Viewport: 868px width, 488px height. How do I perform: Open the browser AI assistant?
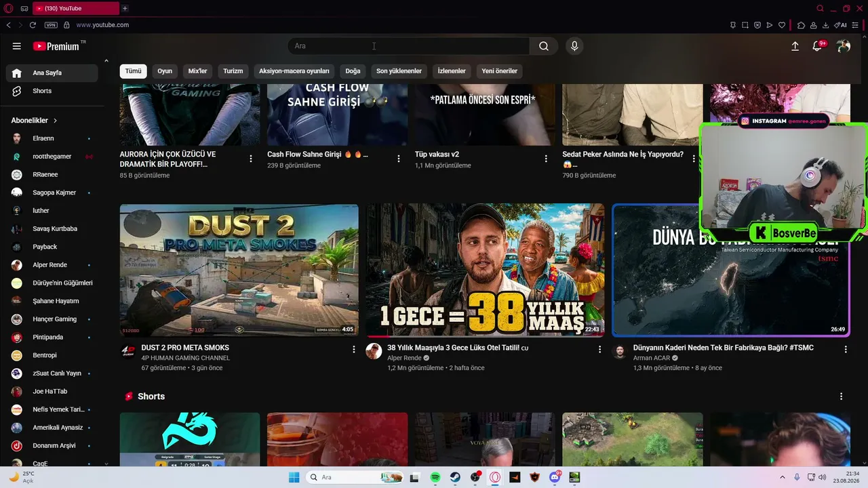click(840, 25)
